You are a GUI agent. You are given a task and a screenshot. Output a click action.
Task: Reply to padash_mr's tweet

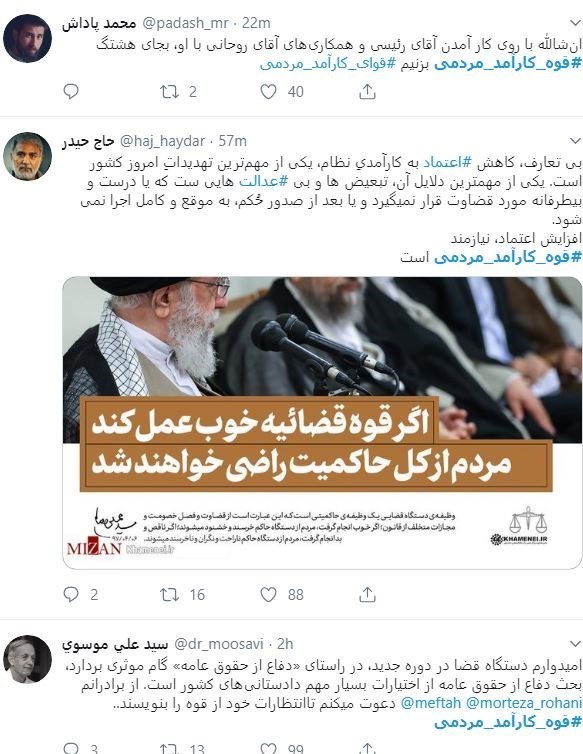pyautogui.click(x=71, y=91)
